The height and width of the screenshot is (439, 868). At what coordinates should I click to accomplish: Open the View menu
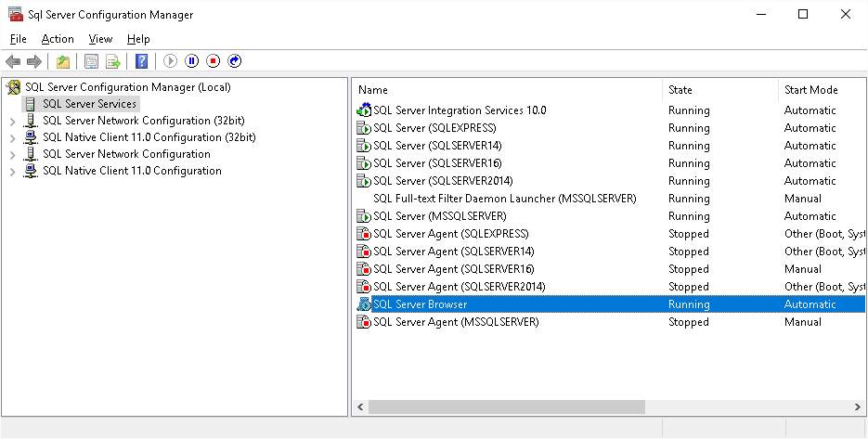pyautogui.click(x=101, y=39)
